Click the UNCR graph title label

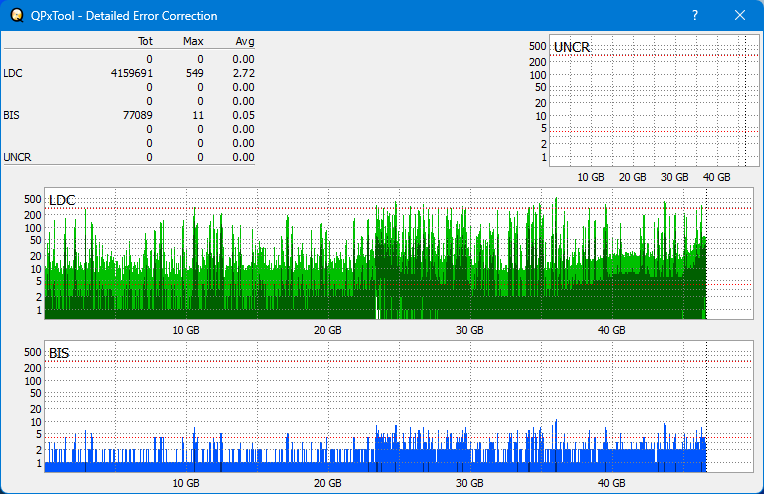[572, 47]
